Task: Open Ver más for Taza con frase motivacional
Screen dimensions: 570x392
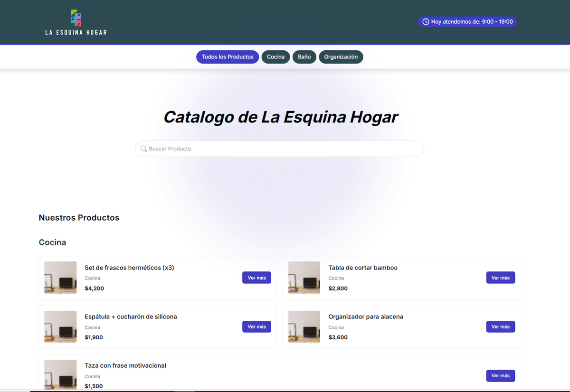Action: point(500,375)
